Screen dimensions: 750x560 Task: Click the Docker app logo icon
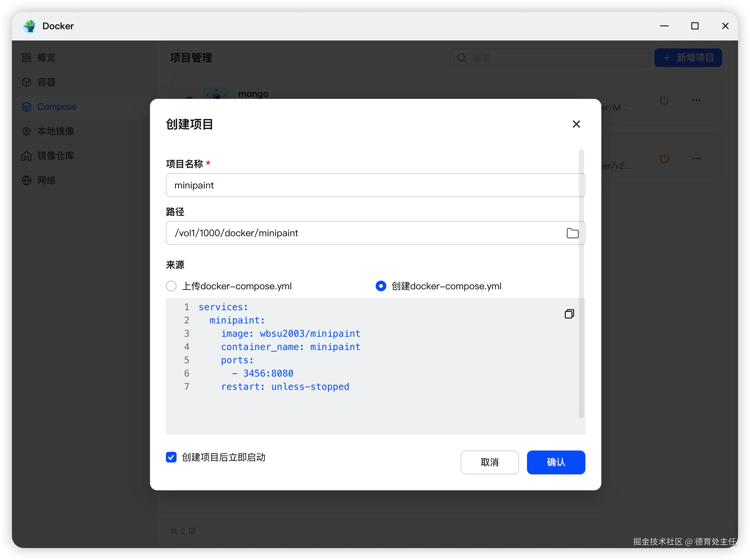pos(30,26)
